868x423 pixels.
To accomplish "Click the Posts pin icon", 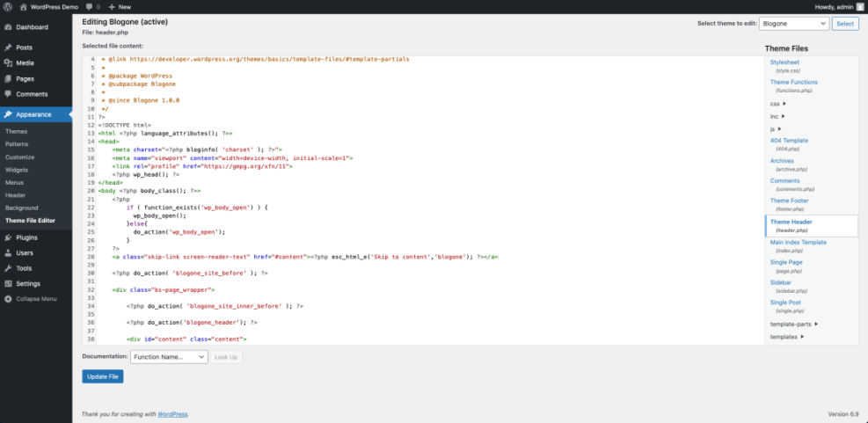I will coord(8,47).
